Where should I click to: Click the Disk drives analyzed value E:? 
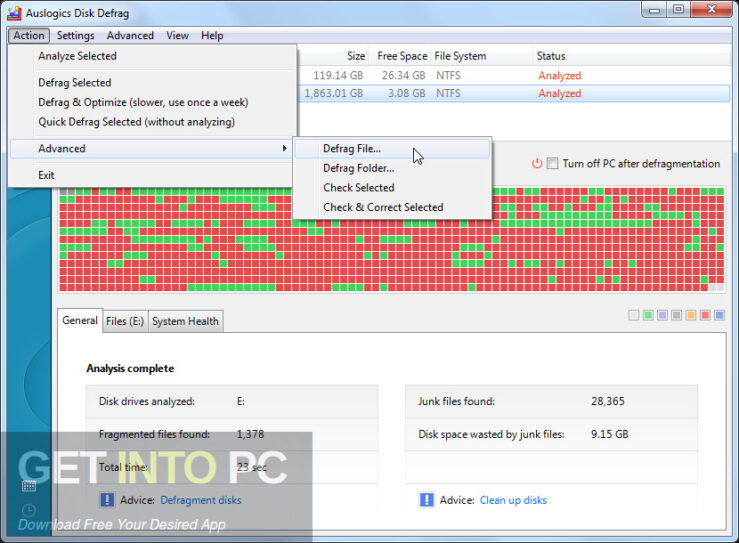(240, 401)
